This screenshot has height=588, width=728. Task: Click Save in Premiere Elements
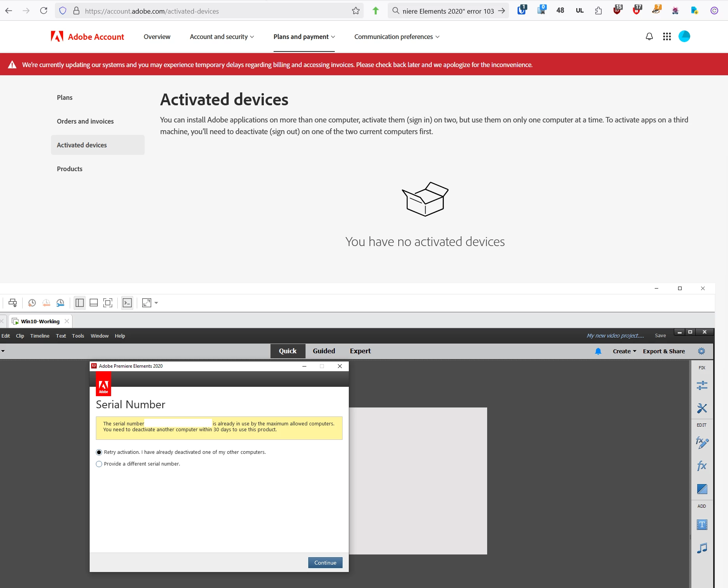tap(660, 335)
